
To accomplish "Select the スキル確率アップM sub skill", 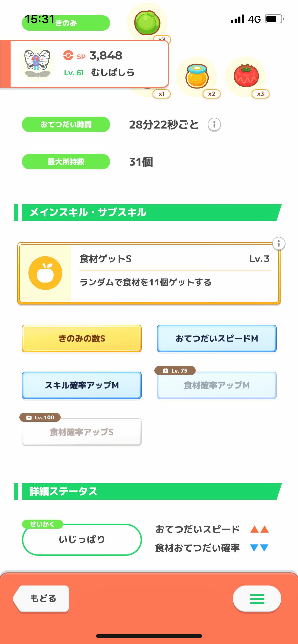I will coord(82,385).
